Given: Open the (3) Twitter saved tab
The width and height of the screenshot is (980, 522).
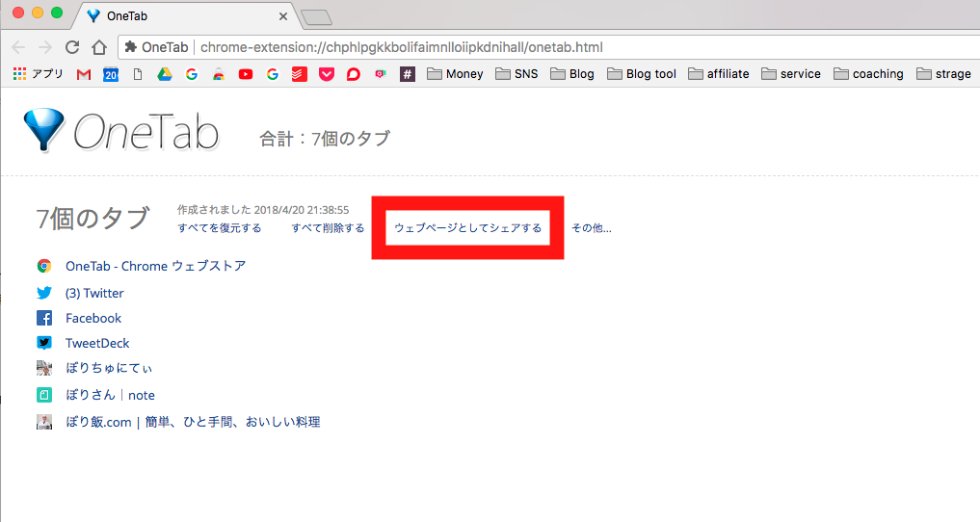Looking at the screenshot, I should click(94, 293).
